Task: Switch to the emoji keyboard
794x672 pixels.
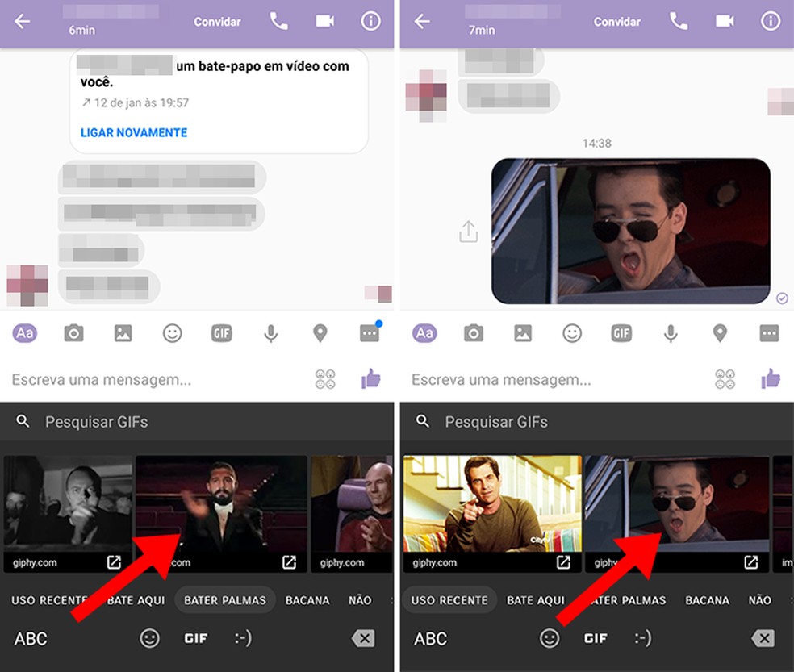Action: click(150, 638)
